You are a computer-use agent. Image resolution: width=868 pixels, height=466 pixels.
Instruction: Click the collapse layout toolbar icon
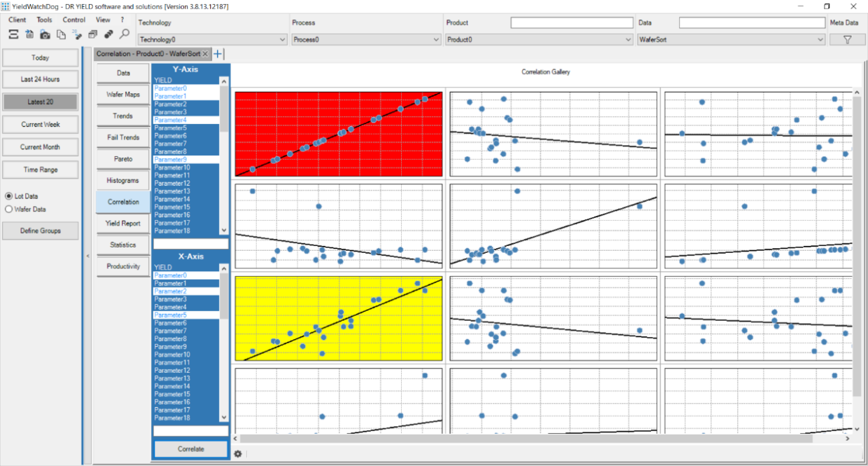click(x=13, y=34)
